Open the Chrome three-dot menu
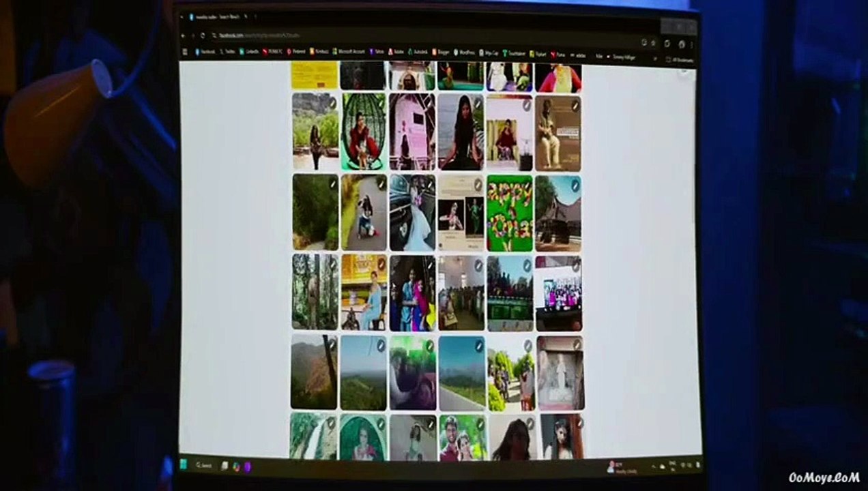Image resolution: width=868 pixels, height=491 pixels. click(x=693, y=44)
